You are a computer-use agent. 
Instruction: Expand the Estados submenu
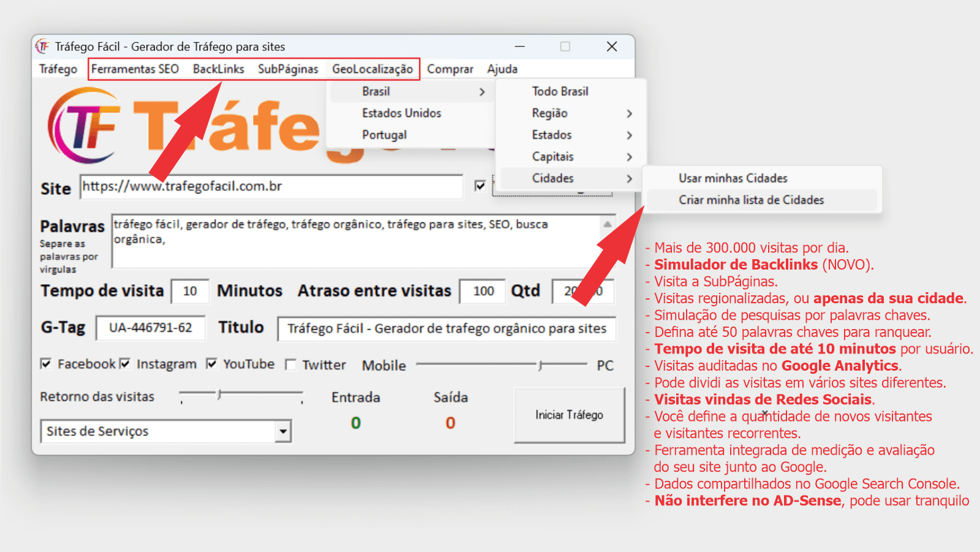coord(570,135)
